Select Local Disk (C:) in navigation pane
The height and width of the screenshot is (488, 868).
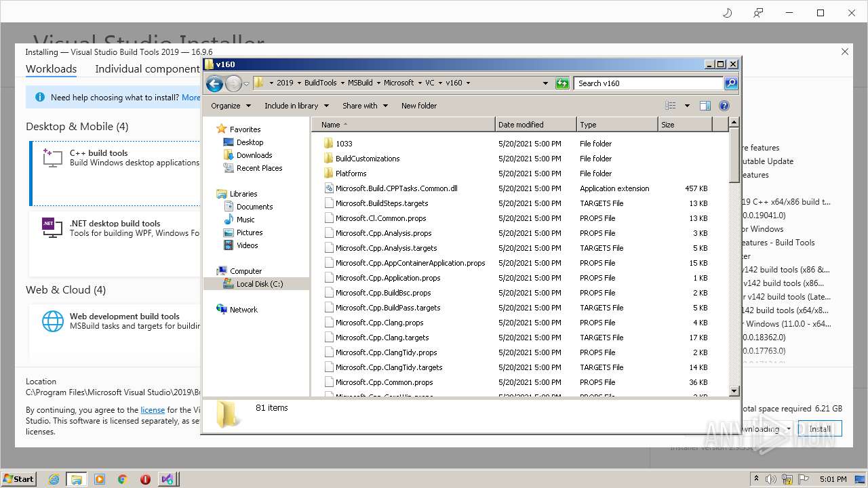pos(256,284)
